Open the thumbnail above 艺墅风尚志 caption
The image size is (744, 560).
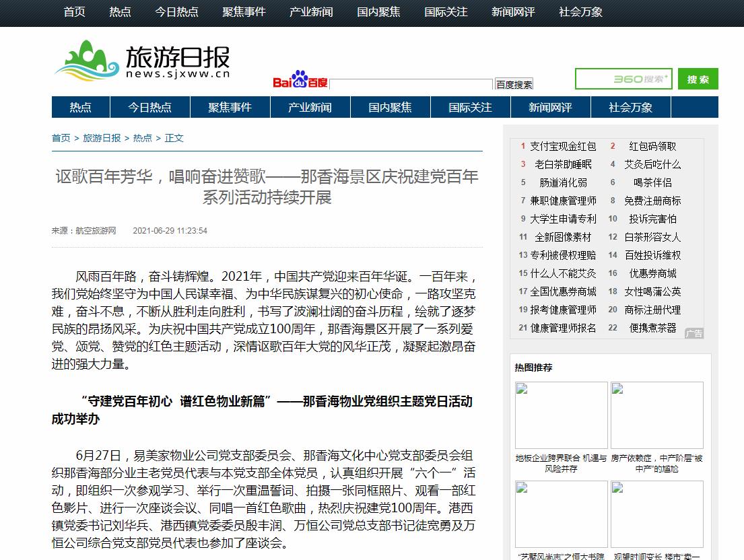(x=562, y=514)
